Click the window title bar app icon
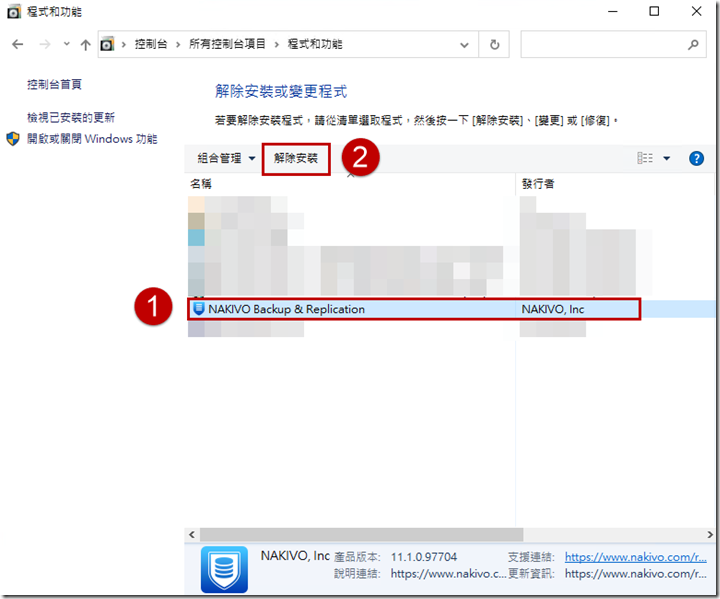Screen dimensions: 720x599 [14, 12]
